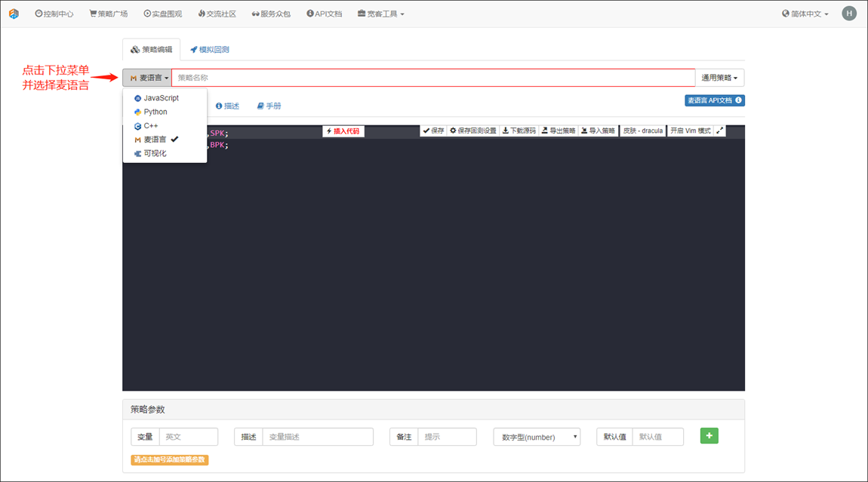Click the 插入代码 button
The height and width of the screenshot is (482, 868).
[x=343, y=130]
